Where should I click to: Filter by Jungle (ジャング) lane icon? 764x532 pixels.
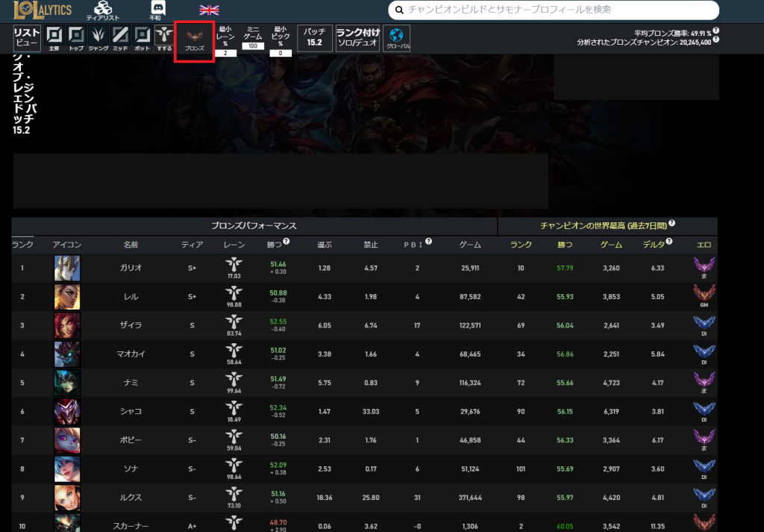pyautogui.click(x=98, y=37)
